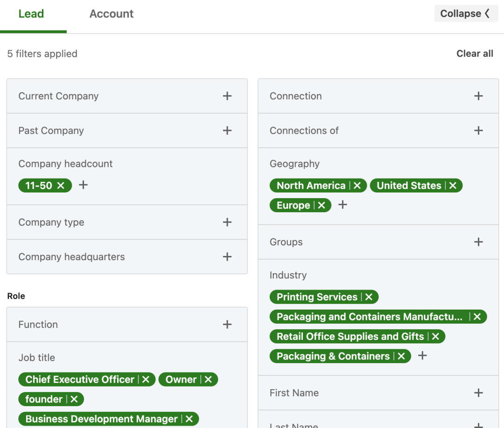Viewport: 504px width, 428px height.
Task: Add another industry with plus icon
Action: (422, 356)
